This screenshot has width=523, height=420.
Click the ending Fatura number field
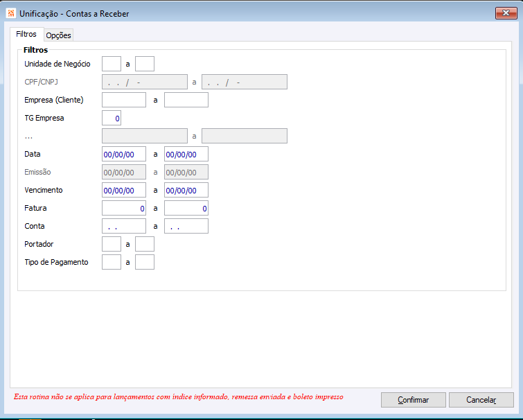(x=186, y=208)
